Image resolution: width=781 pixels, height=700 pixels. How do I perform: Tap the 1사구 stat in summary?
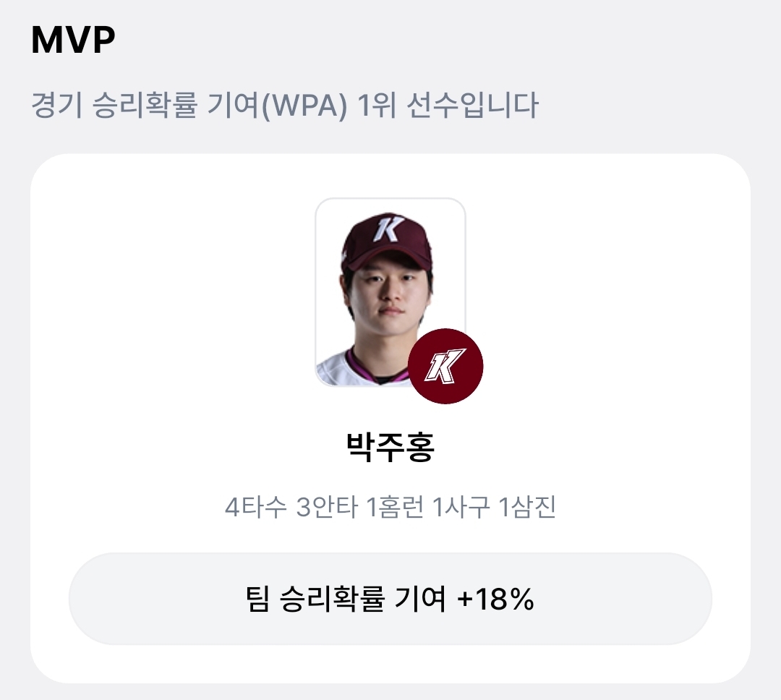[461, 507]
